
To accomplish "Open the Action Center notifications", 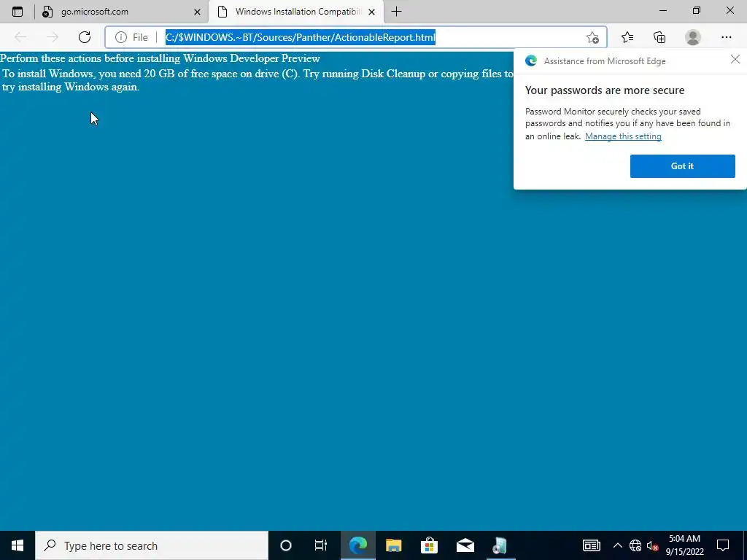I will 723,545.
